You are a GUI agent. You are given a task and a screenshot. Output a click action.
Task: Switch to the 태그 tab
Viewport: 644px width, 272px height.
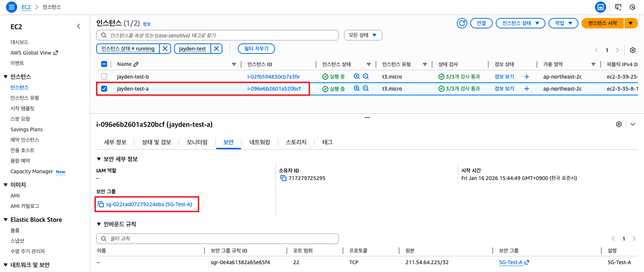point(328,142)
